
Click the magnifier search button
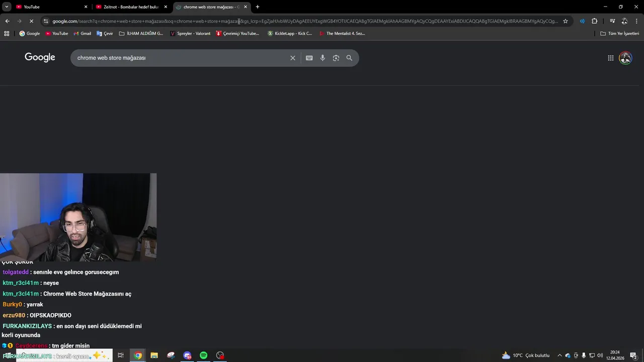pyautogui.click(x=349, y=58)
